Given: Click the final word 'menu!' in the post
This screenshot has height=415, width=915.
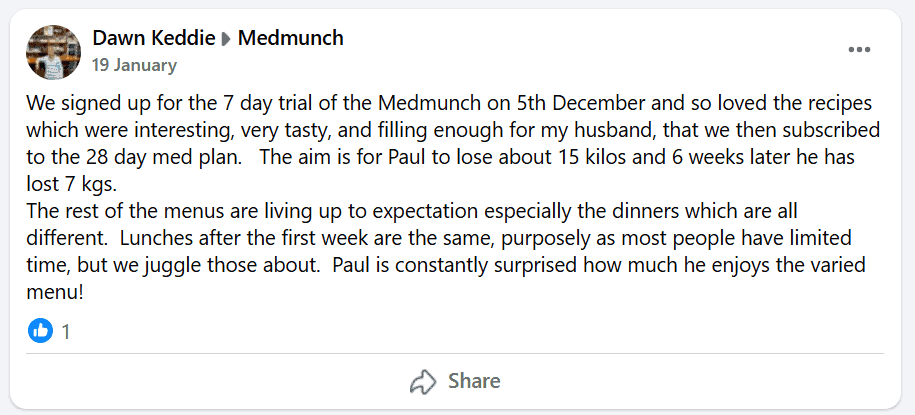Looking at the screenshot, I should [56, 293].
